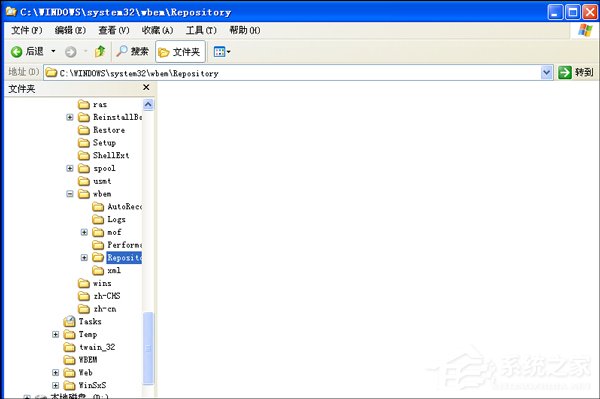Click the green Back arrow icon

[x=16, y=52]
